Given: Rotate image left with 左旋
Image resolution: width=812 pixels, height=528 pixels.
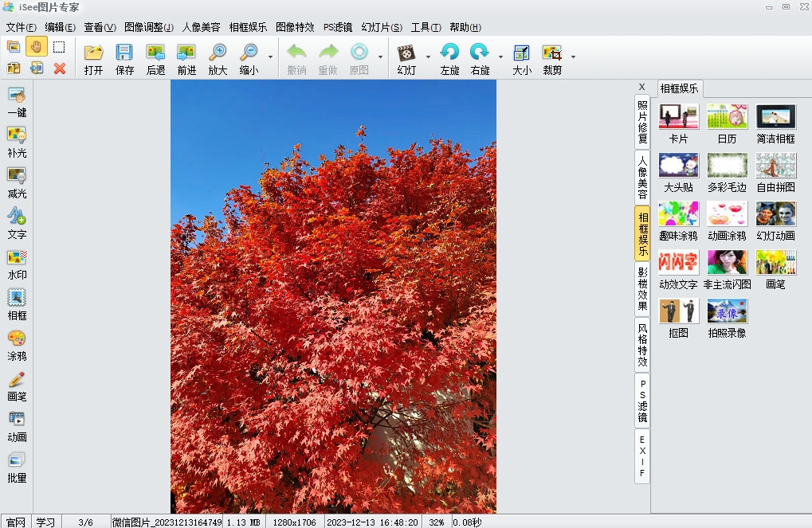Looking at the screenshot, I should pos(449,59).
